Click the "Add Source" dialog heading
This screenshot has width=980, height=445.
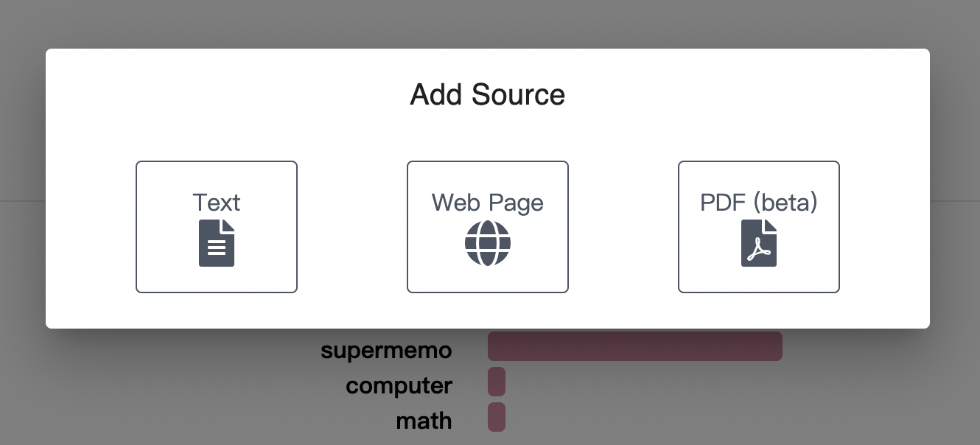point(488,95)
